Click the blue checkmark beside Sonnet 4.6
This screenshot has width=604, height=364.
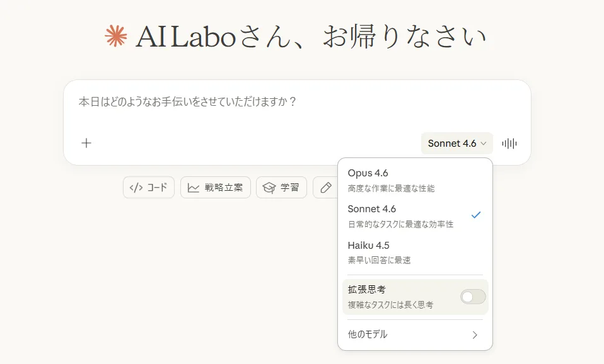[476, 215]
